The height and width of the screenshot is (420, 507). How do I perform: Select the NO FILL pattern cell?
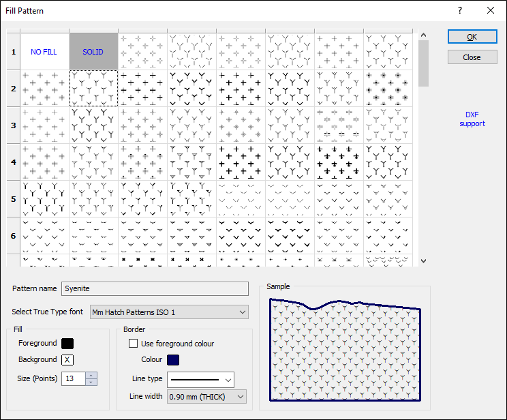(44, 52)
